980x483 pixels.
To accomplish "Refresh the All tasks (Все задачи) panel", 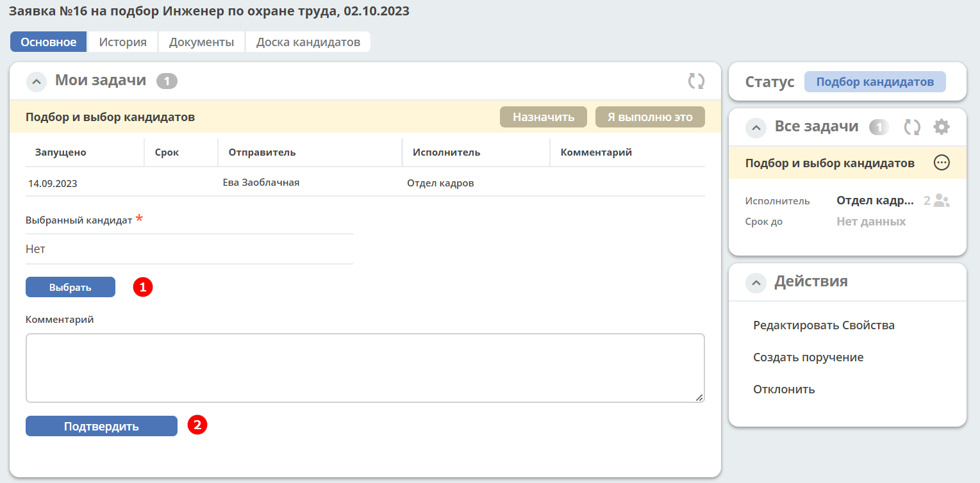I will tap(912, 127).
